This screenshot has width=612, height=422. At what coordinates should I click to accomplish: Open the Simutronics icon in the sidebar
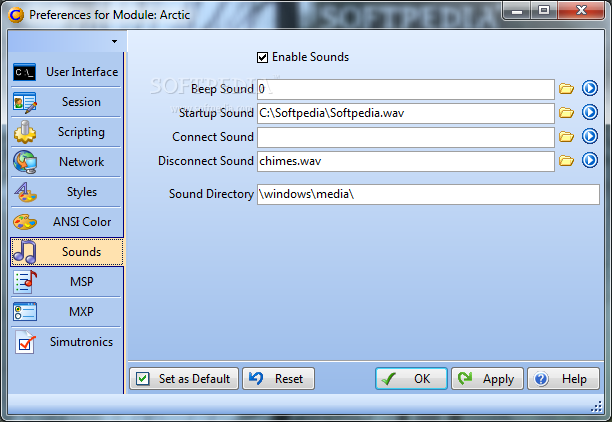point(25,342)
